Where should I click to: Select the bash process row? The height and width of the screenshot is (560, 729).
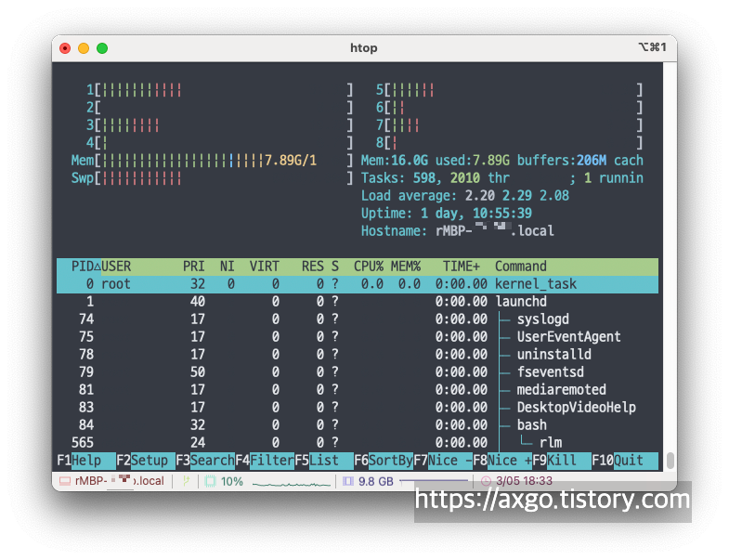357,425
